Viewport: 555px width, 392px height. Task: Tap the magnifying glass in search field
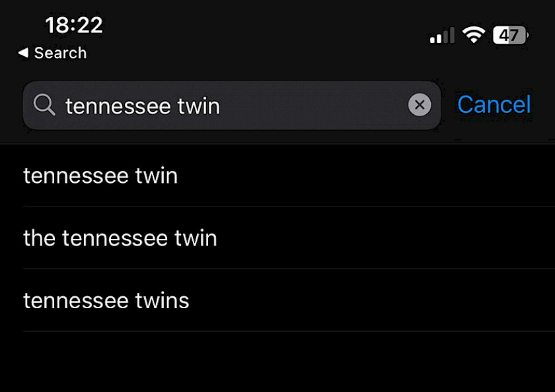tap(44, 105)
